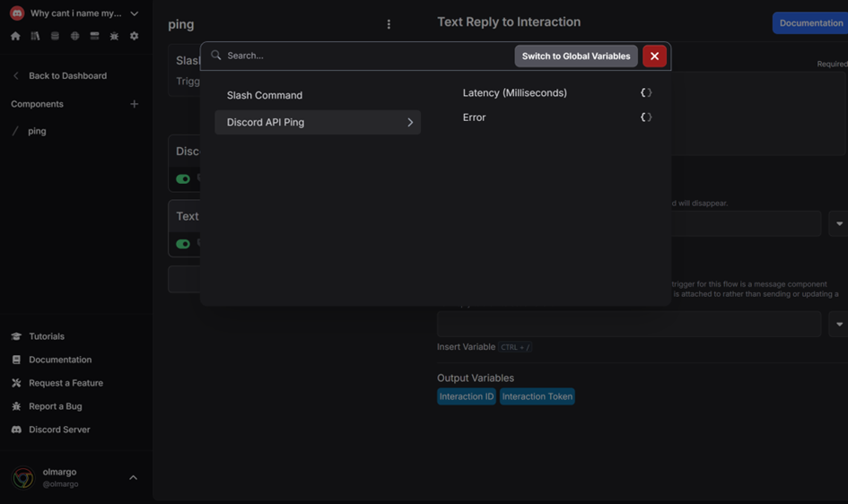
Task: Add a new component with plus icon
Action: (x=134, y=104)
